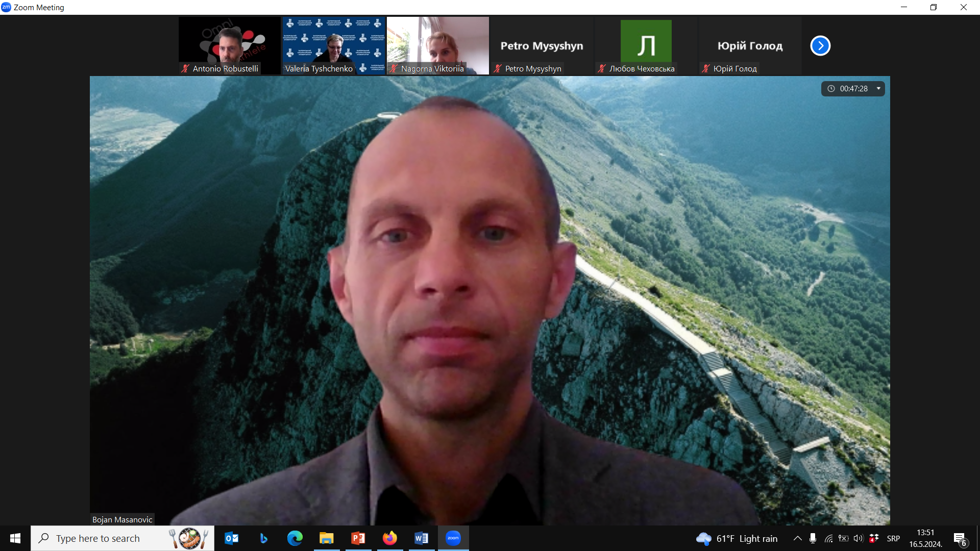
Task: Open the clock showing 13:51
Action: pos(925,538)
